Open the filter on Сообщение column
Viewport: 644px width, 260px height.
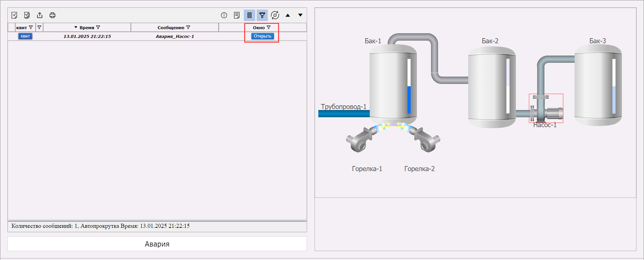pos(188,28)
